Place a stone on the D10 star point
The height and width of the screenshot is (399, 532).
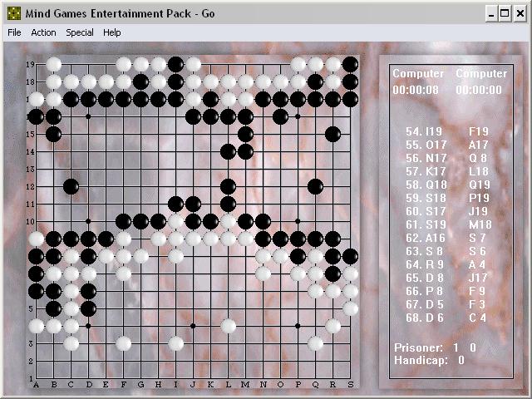pyautogui.click(x=89, y=221)
